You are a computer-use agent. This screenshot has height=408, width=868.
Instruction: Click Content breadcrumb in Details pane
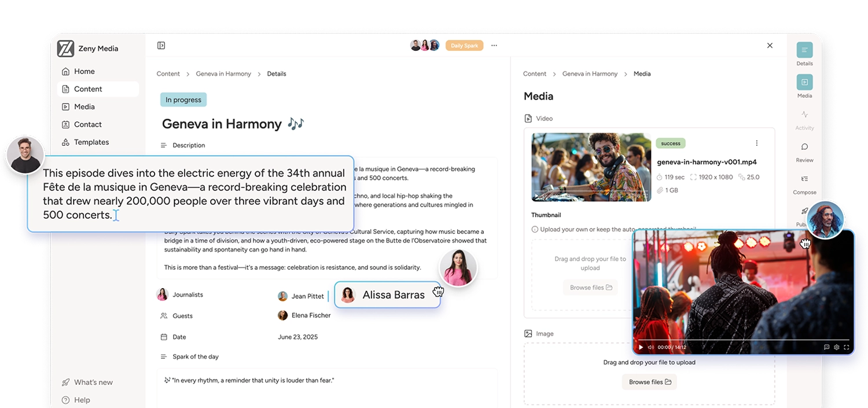pos(168,74)
